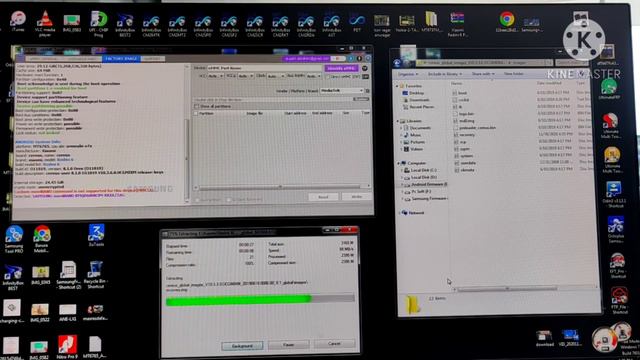640x360 pixels.
Task: Select logo.bin file in Explorer
Action: tap(464, 114)
